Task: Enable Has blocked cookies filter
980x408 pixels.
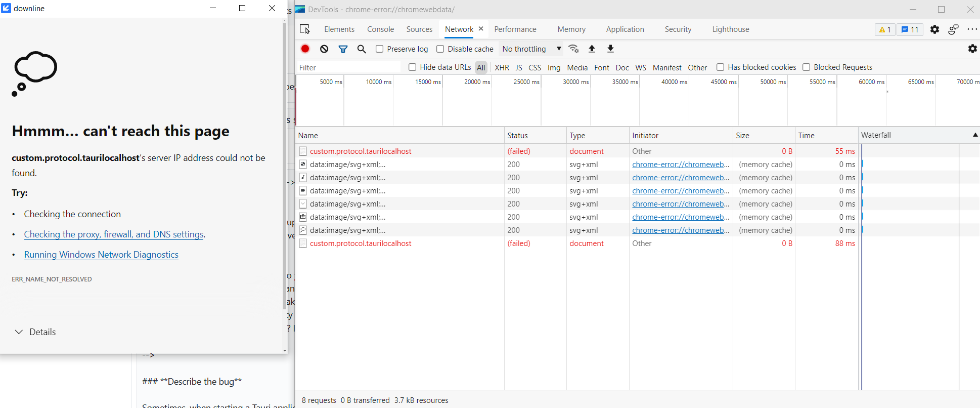Action: click(720, 67)
